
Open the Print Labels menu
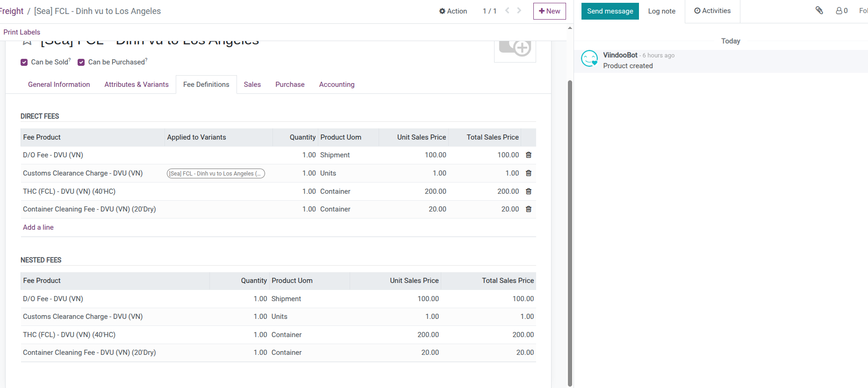(22, 32)
